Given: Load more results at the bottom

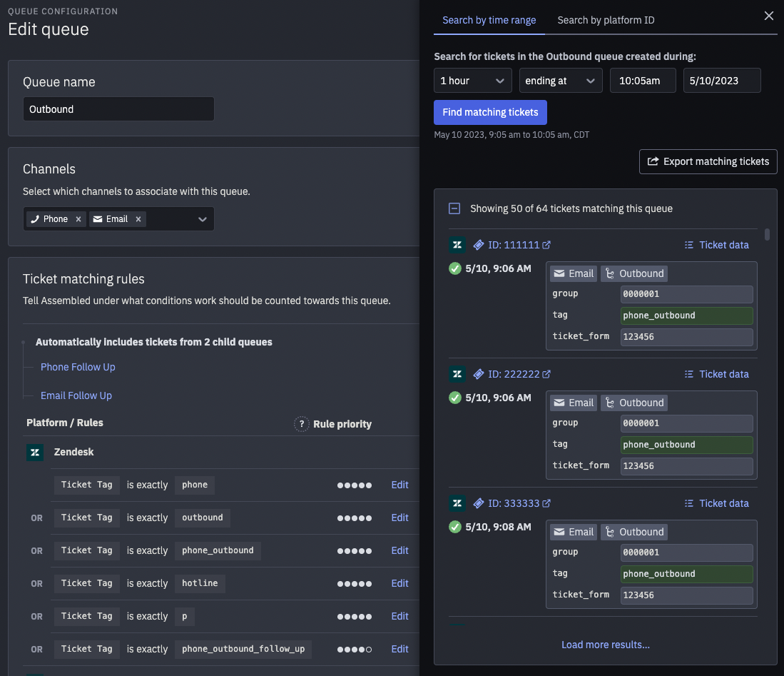Looking at the screenshot, I should [605, 645].
